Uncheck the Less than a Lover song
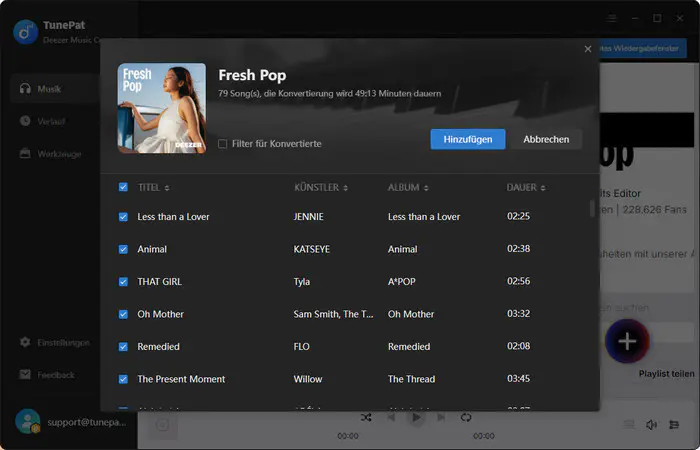This screenshot has width=700, height=450. tap(123, 217)
